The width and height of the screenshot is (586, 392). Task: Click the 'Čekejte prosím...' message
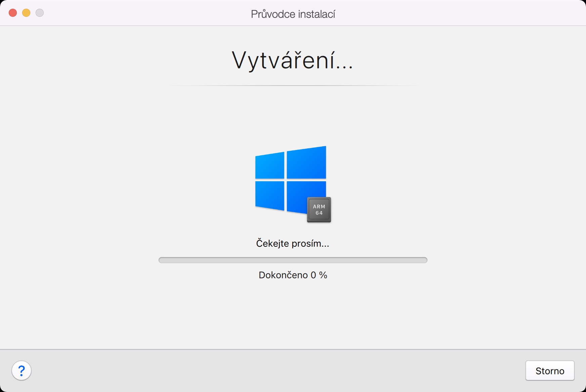tap(293, 243)
